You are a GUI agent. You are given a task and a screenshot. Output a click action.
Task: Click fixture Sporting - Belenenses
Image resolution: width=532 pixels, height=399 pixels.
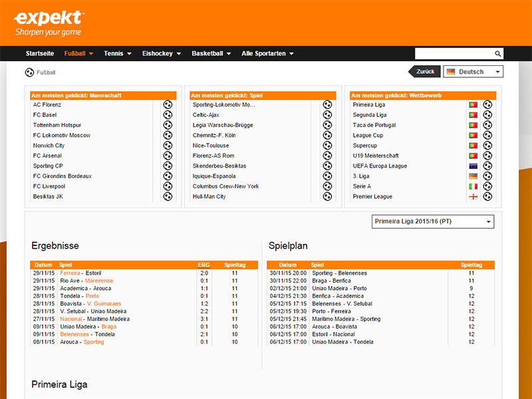[x=339, y=273]
